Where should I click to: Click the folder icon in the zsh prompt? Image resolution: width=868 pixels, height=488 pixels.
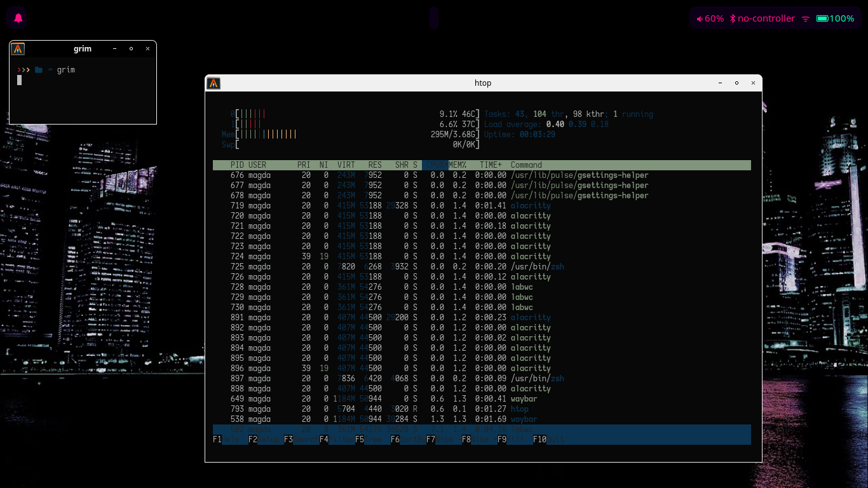[x=38, y=70]
